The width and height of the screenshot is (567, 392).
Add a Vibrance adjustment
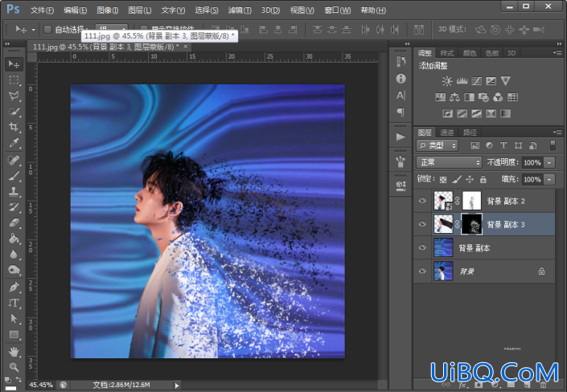pyautogui.click(x=505, y=81)
